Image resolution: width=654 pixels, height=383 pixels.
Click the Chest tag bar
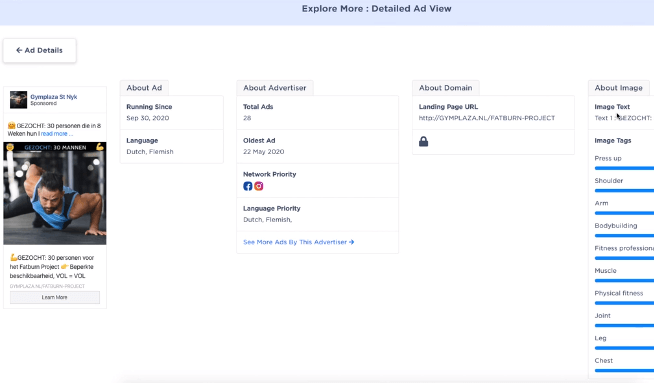pyautogui.click(x=624, y=370)
